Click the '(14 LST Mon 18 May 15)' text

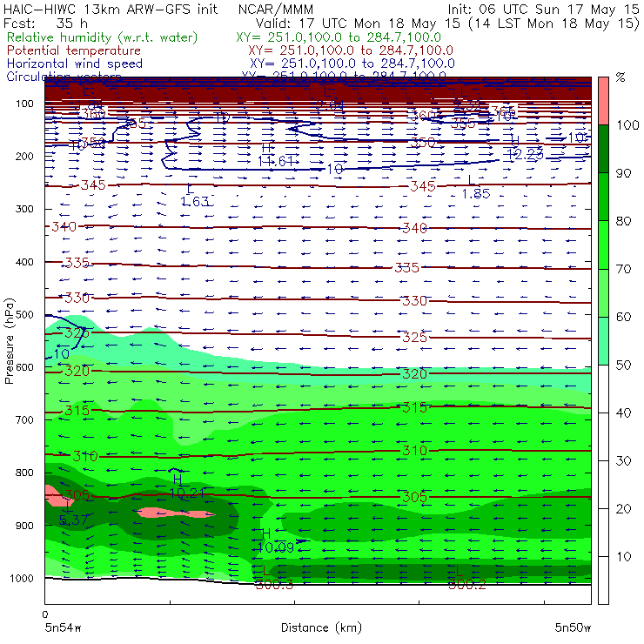pyautogui.click(x=553, y=23)
